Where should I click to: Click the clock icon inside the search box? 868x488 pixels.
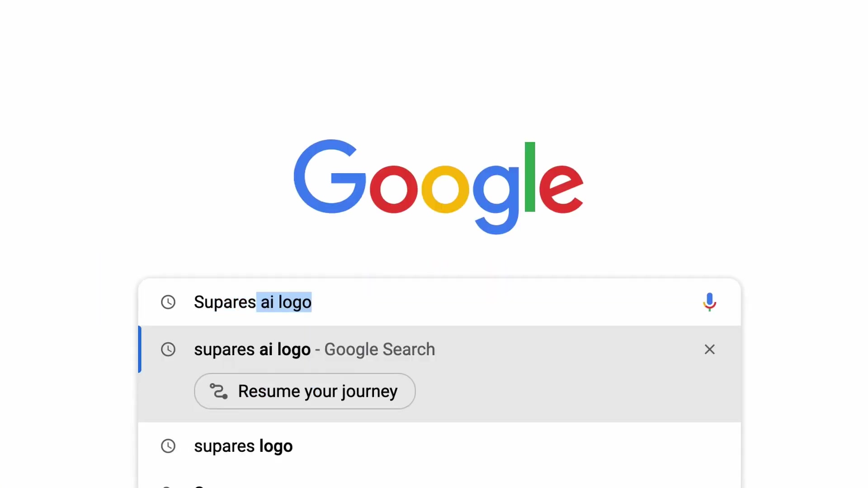[x=168, y=302]
